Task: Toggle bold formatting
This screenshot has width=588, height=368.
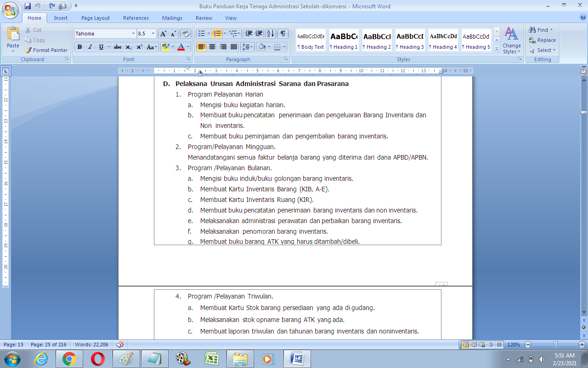Action: (x=80, y=47)
